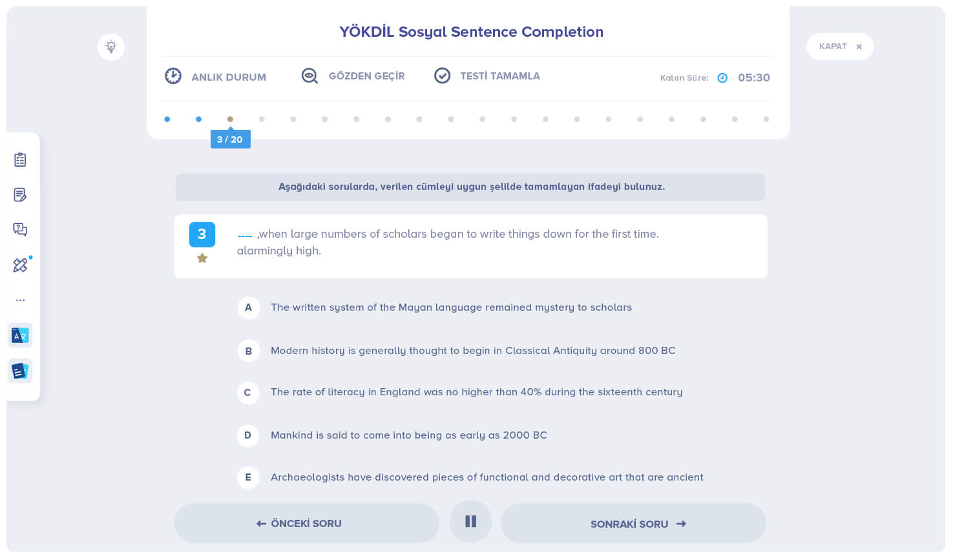Click the remaining time clock icon
Image resolution: width=953 pixels, height=560 pixels.
(722, 78)
